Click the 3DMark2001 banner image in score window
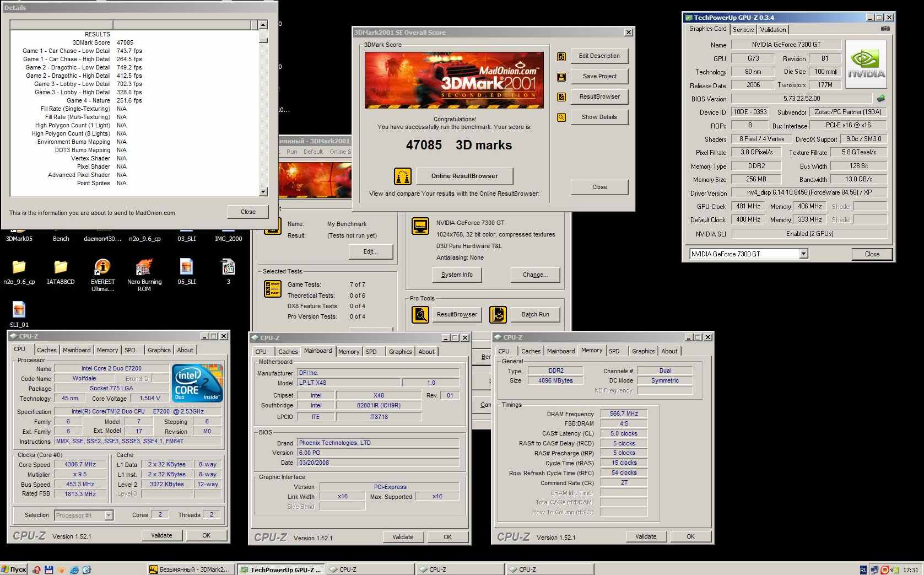This screenshot has height=575, width=924. (454, 80)
